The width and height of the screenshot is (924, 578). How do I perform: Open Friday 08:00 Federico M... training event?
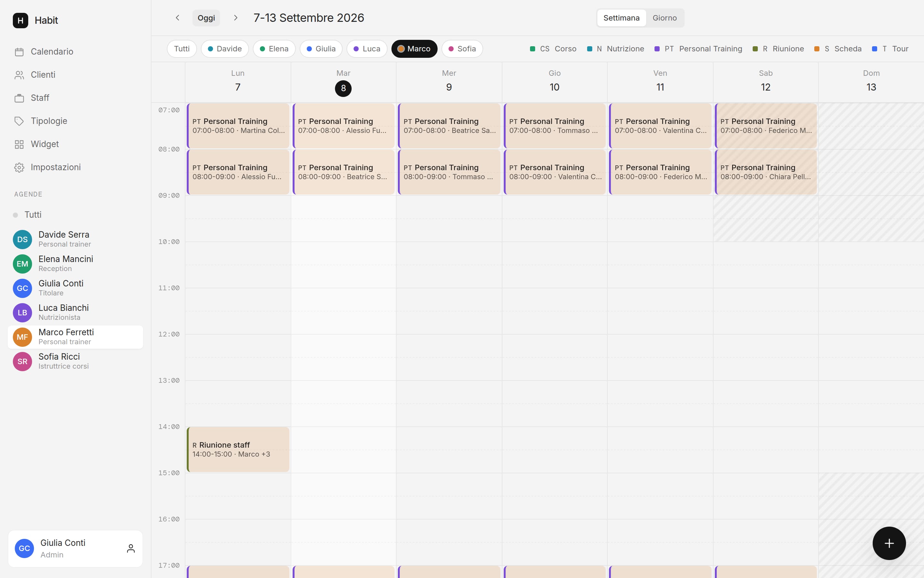tap(660, 172)
